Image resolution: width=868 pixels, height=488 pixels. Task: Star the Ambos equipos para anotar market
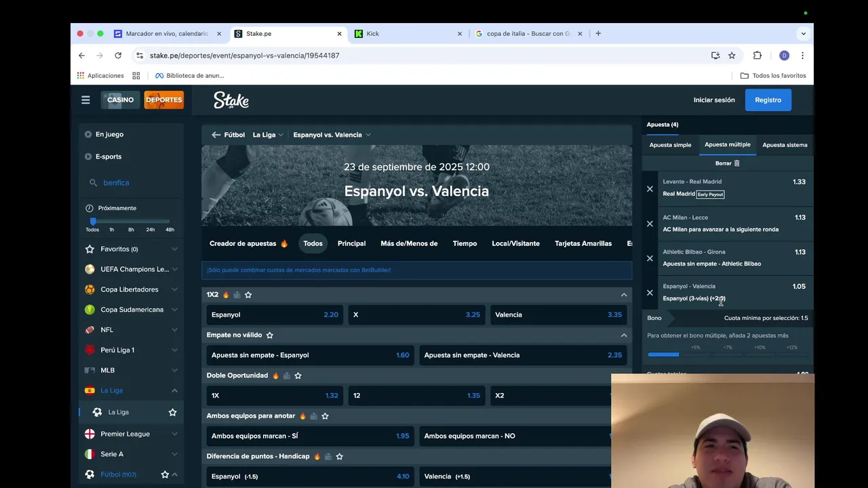(x=325, y=416)
